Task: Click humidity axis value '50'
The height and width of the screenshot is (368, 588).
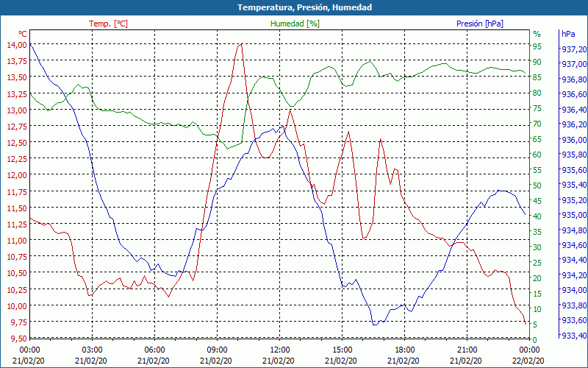Action: click(x=537, y=185)
